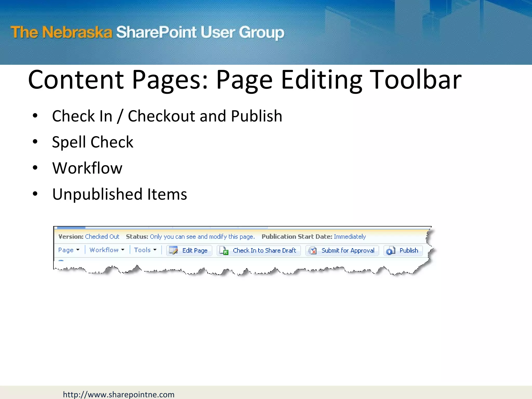
Task: Click the Checked Out version value
Action: point(102,237)
